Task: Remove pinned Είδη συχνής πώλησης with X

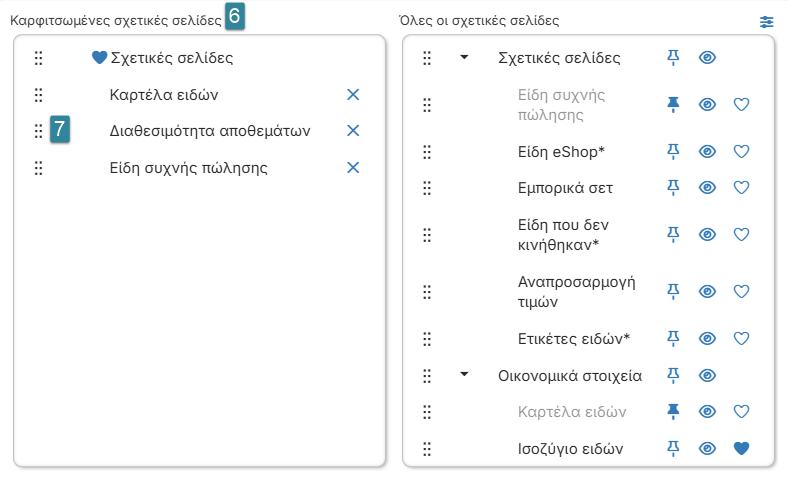Action: pyautogui.click(x=353, y=167)
